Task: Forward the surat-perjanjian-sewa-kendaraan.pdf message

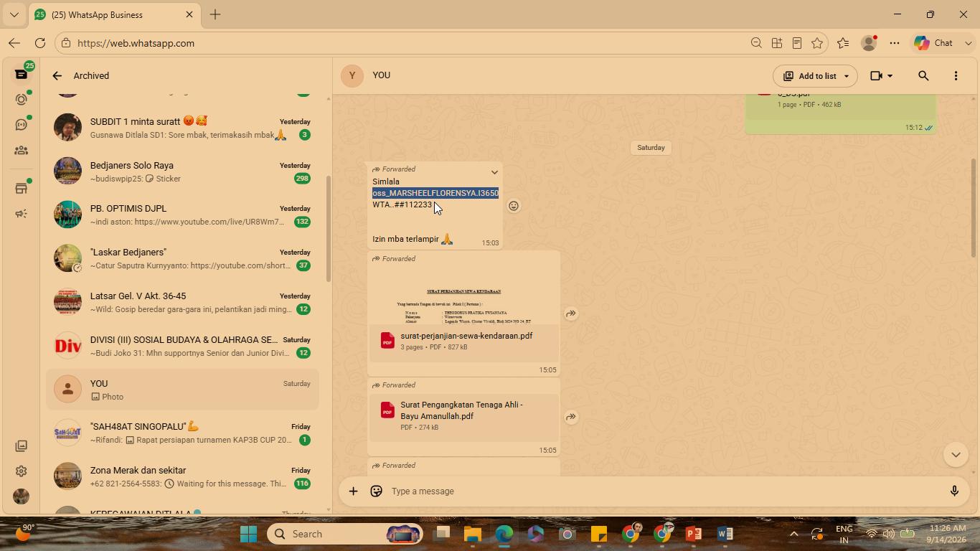Action: 571,314
